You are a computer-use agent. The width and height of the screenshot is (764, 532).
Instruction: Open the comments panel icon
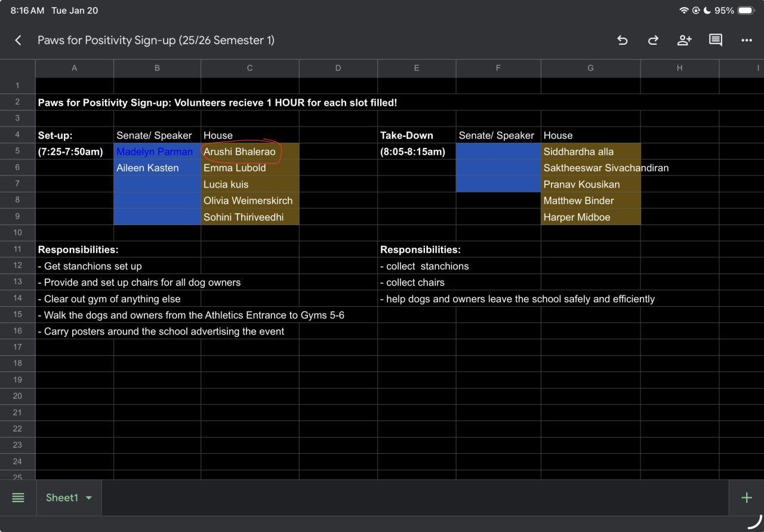coord(715,40)
